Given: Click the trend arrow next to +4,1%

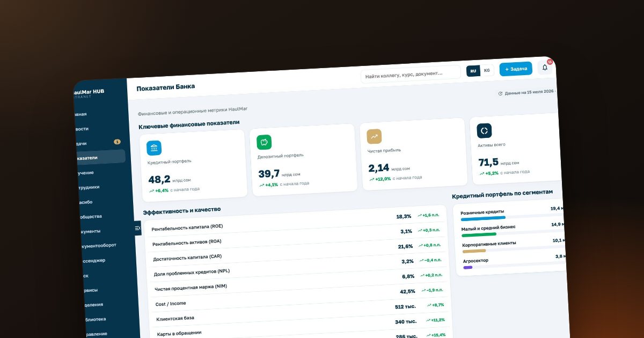Looking at the screenshot, I should 261,185.
